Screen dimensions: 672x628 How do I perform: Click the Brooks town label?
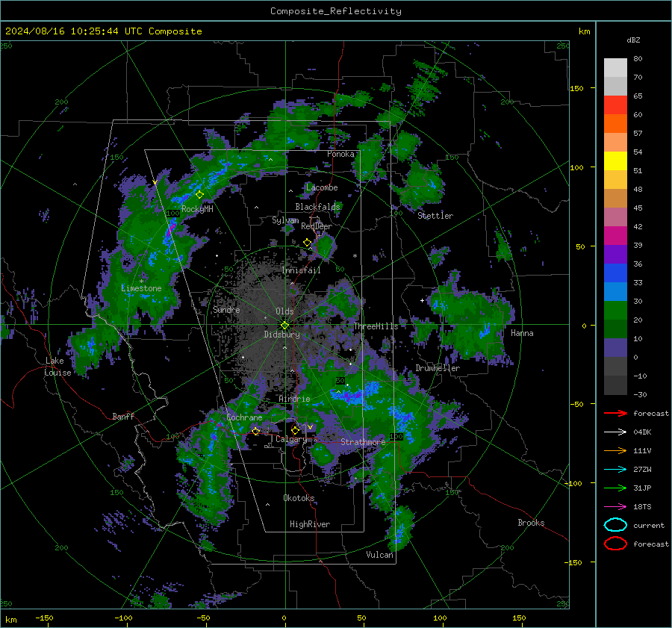(x=531, y=523)
